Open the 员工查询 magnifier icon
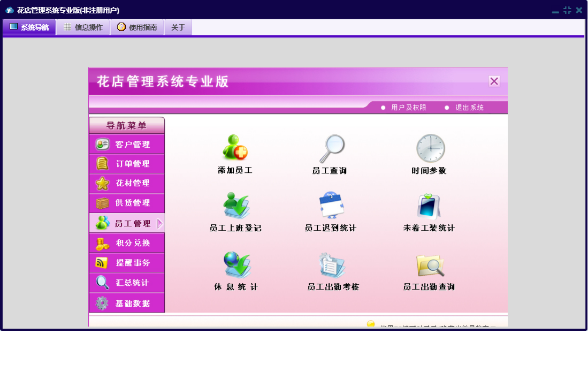Viewport: 588px width, 387px height. coord(332,148)
